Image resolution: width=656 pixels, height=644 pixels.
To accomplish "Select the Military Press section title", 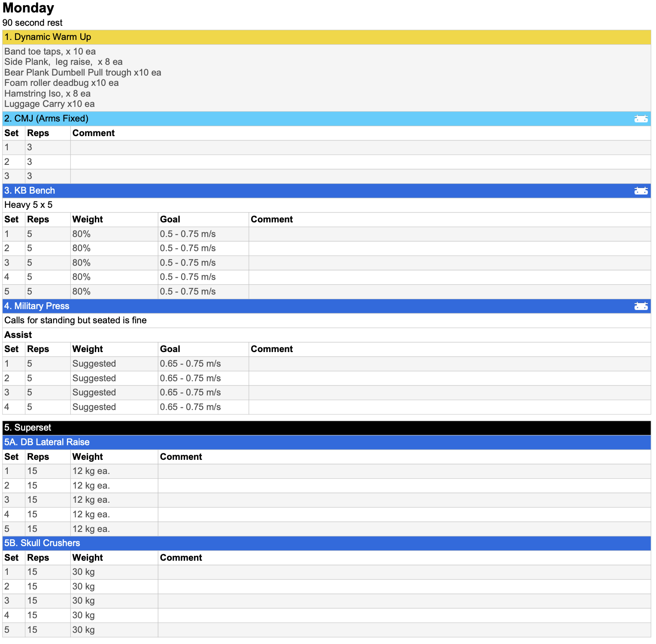I will 37,306.
